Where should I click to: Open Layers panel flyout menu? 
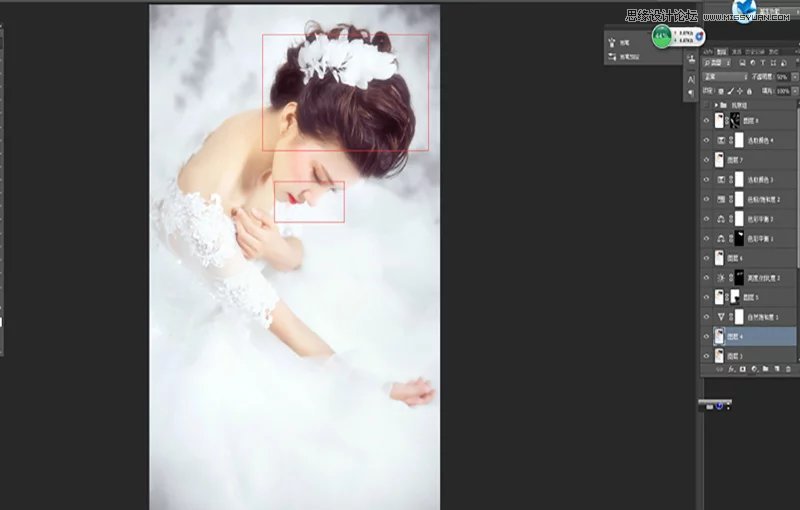[x=796, y=52]
